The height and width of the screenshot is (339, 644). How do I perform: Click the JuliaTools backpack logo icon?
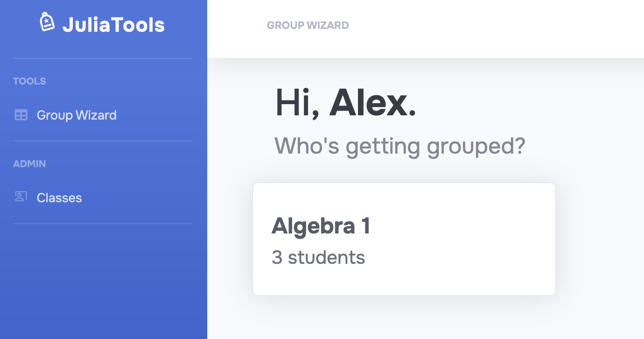(x=47, y=22)
